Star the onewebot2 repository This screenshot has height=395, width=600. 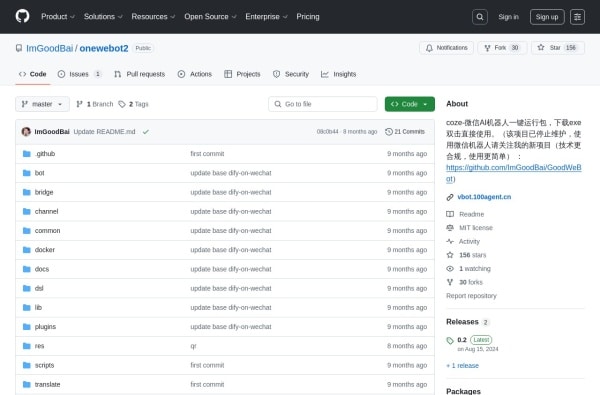click(x=558, y=48)
